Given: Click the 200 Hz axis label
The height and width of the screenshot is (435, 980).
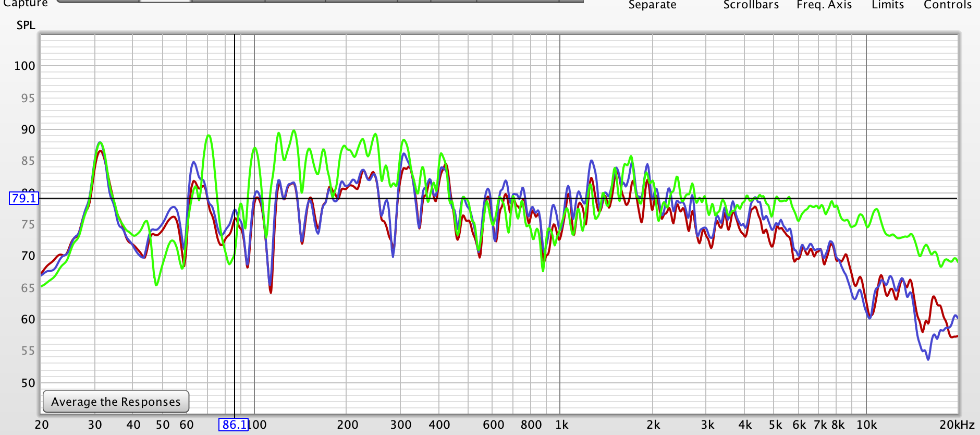Looking at the screenshot, I should point(347,425).
